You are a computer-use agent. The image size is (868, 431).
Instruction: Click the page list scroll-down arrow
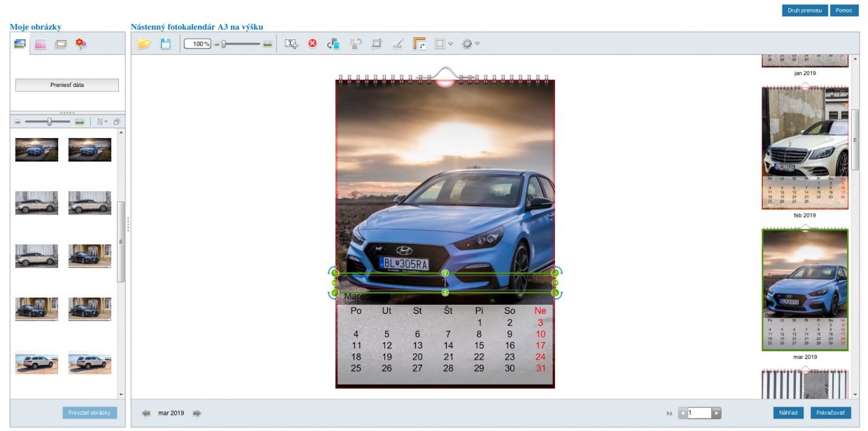tap(856, 395)
